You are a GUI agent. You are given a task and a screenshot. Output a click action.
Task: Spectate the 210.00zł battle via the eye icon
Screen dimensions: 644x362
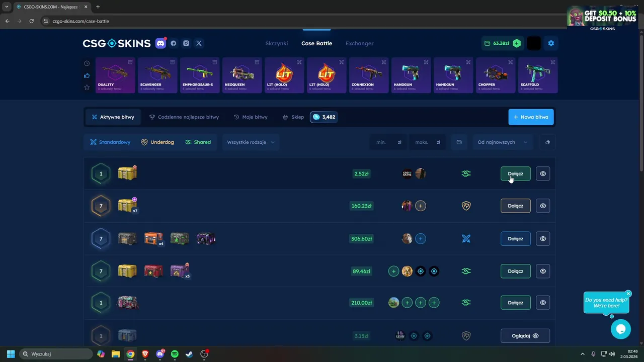(x=543, y=303)
